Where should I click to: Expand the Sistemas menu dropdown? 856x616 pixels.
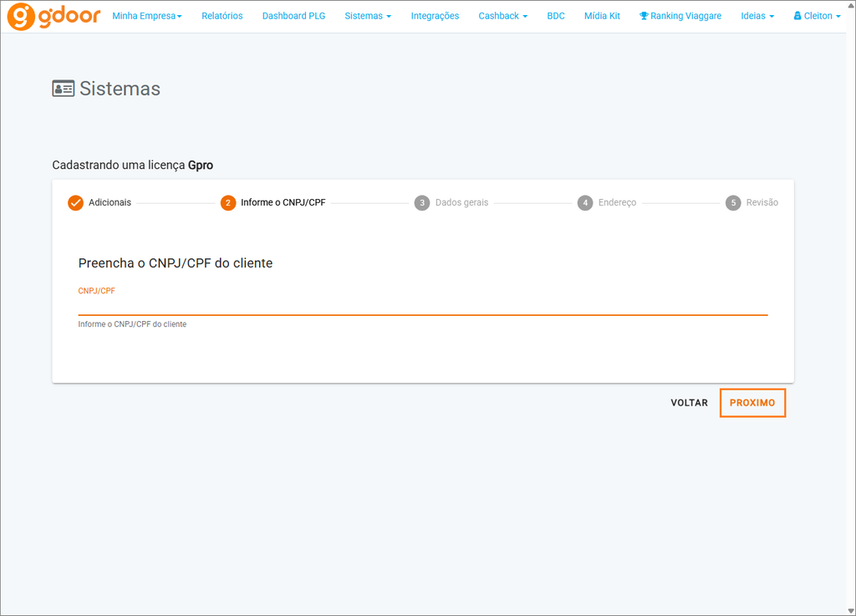tap(368, 16)
